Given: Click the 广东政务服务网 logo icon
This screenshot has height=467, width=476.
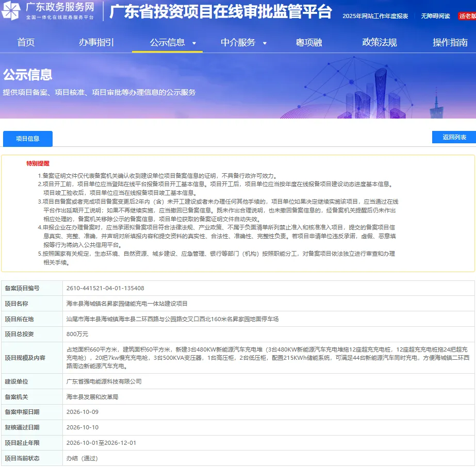Looking at the screenshot, I should click(11, 11).
